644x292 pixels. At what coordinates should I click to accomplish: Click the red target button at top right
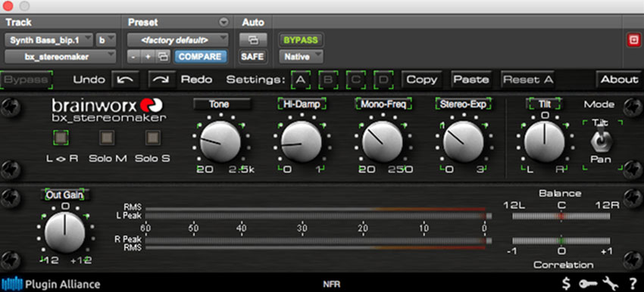pos(633,40)
